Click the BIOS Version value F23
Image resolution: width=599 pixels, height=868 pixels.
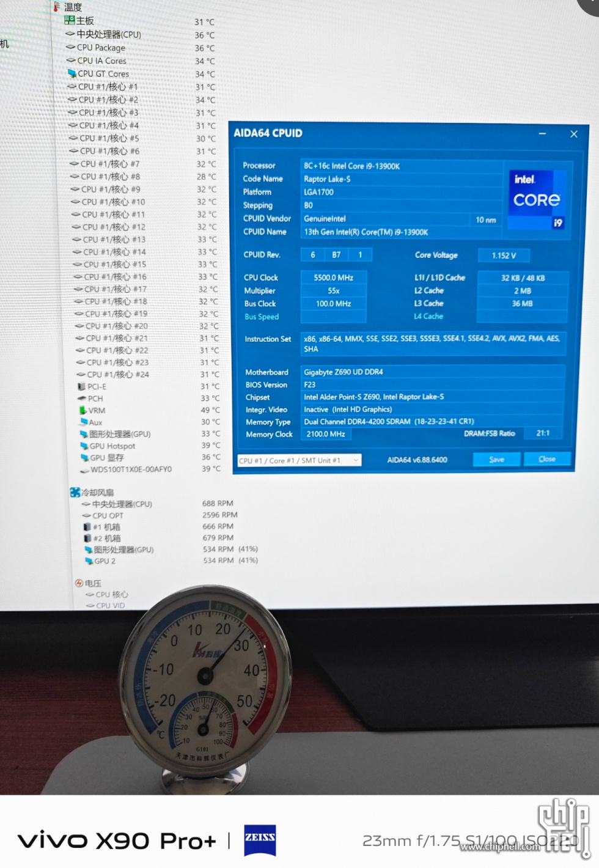433,384
